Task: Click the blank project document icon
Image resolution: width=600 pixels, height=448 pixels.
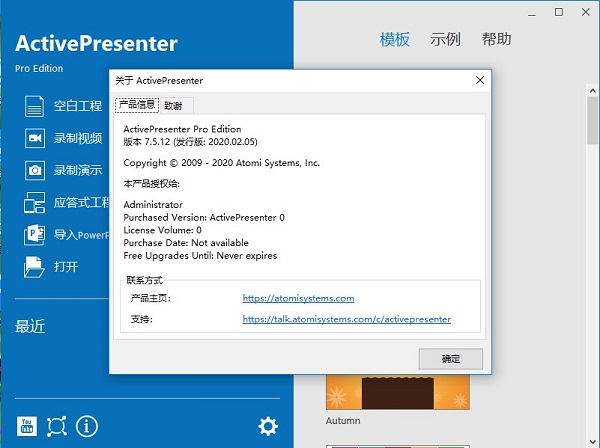Action: coord(34,106)
